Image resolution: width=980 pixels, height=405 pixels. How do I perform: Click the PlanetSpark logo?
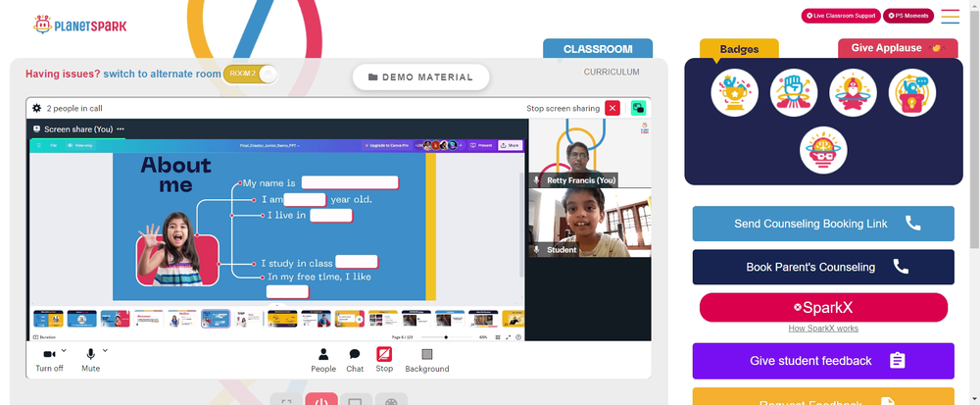click(80, 25)
